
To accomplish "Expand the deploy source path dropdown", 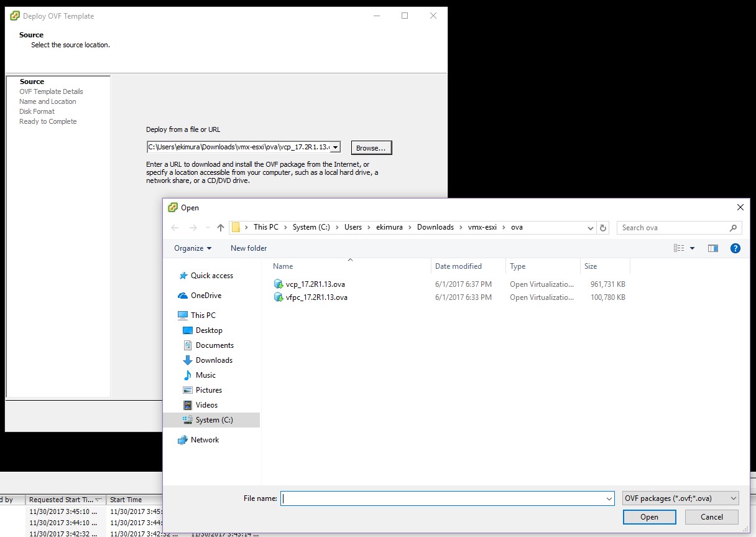I will pyautogui.click(x=335, y=147).
